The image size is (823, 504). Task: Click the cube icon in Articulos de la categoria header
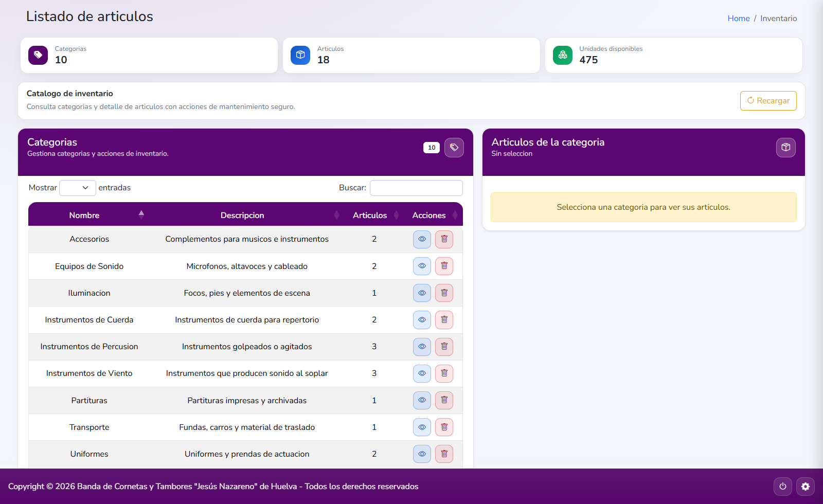pos(785,148)
